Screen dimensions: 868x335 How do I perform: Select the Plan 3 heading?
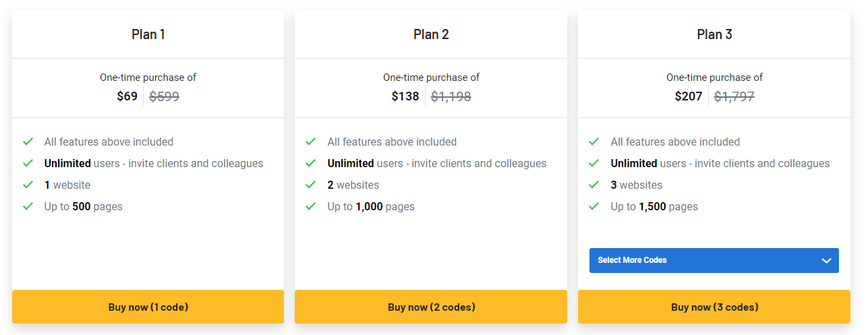coord(714,34)
